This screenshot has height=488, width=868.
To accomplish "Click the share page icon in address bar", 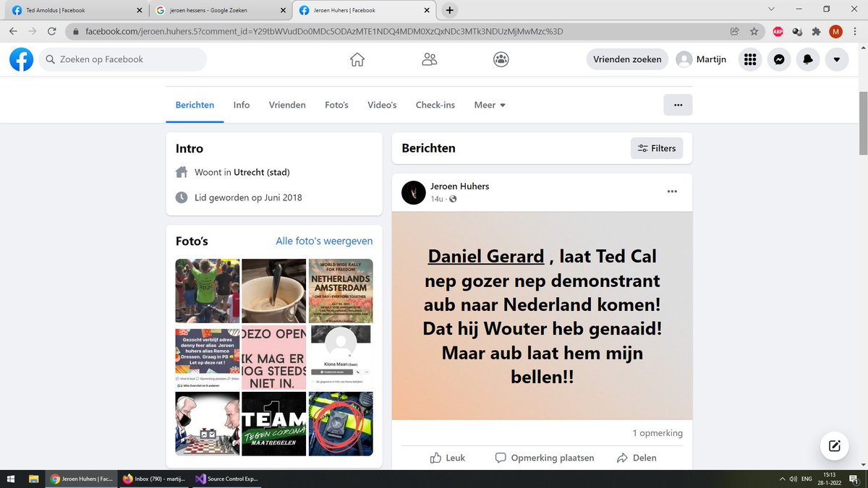I will pos(734,31).
